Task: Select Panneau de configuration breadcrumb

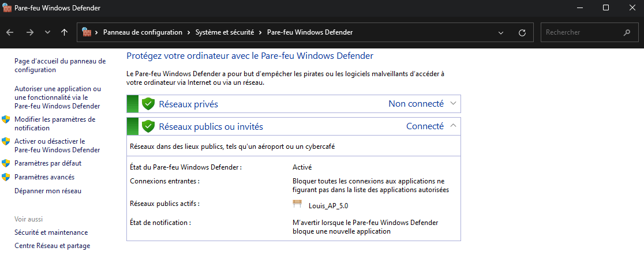Action: 143,32
